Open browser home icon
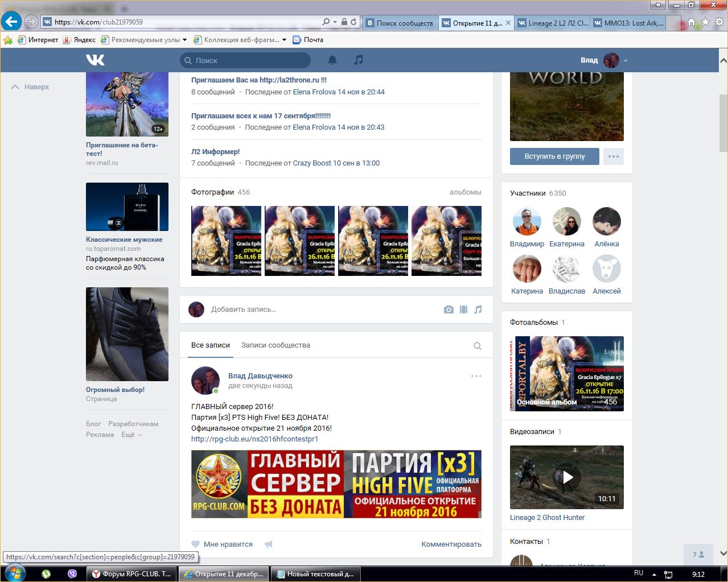 click(692, 22)
